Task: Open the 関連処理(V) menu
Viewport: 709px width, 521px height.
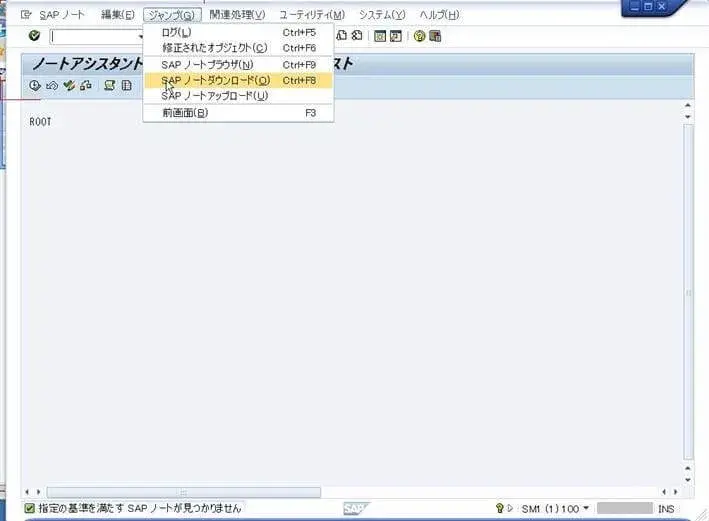Action: point(237,15)
